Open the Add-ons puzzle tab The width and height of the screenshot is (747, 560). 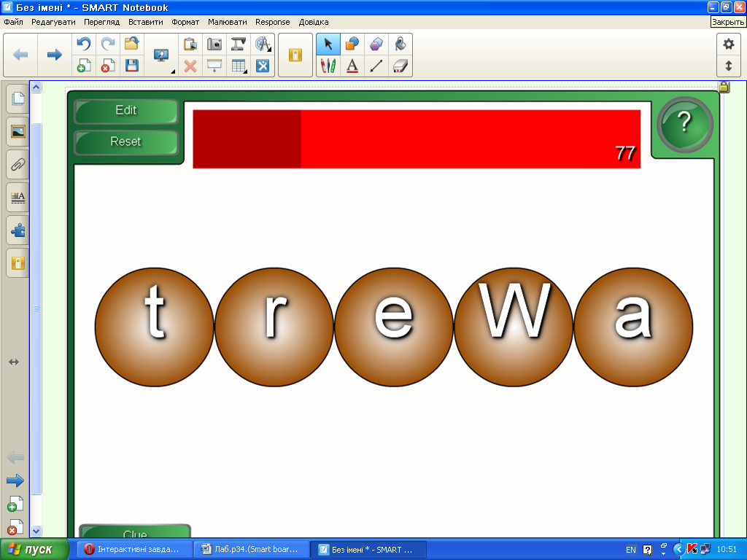click(18, 230)
